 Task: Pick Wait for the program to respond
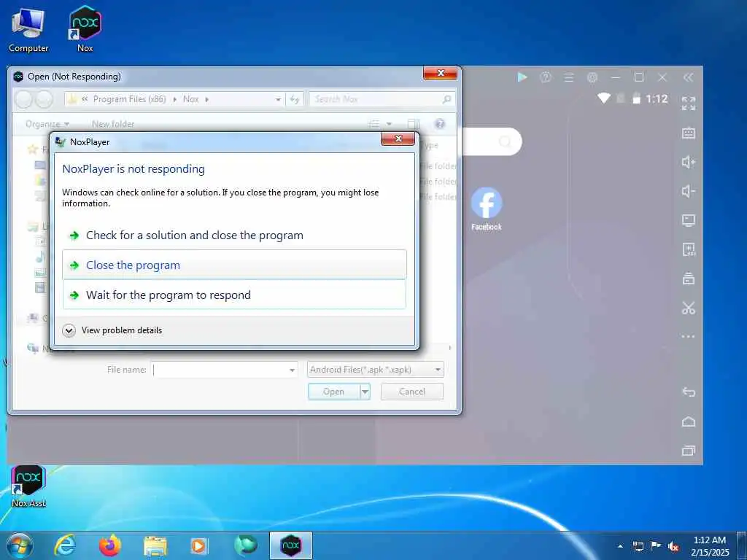pyautogui.click(x=234, y=295)
